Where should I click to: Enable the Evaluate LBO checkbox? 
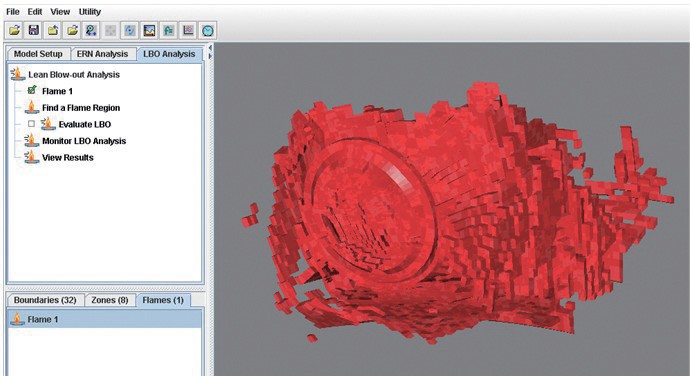click(31, 124)
